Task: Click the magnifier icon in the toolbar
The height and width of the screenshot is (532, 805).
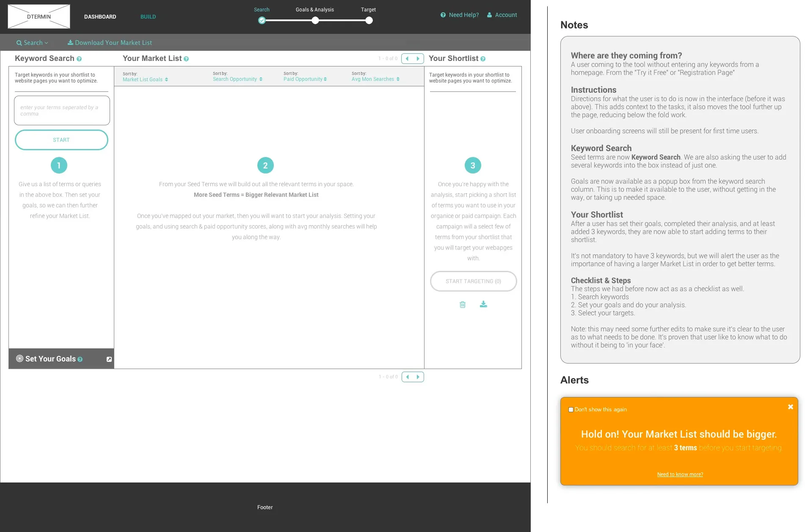Action: point(19,43)
